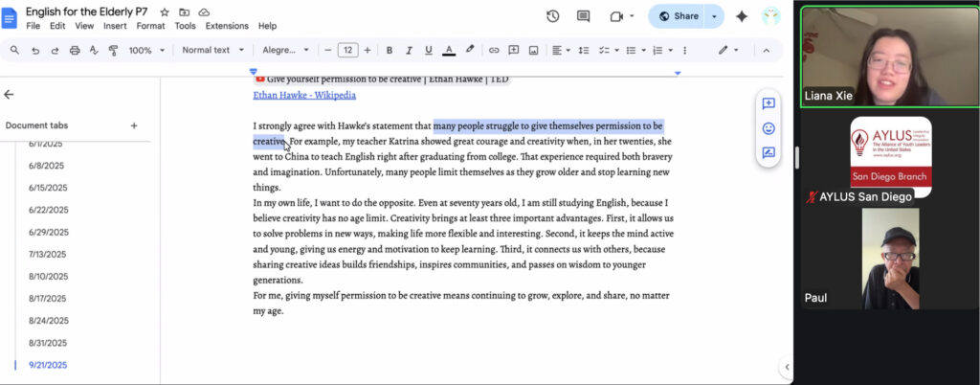Click the add comment icon in right margin
This screenshot has width=980, height=385.
coord(768,103)
